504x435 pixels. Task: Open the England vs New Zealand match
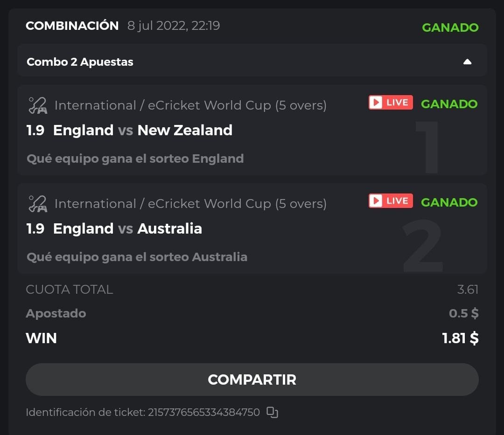142,130
